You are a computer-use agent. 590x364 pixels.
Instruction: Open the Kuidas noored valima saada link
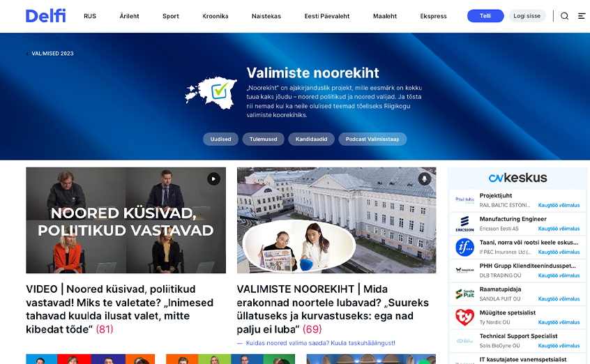(x=320, y=343)
